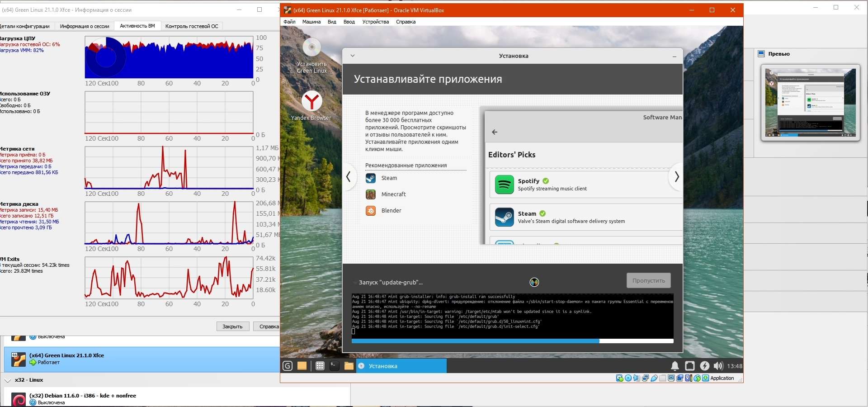868x407 pixels.
Task: Click the notification bell in guest panel
Action: (x=675, y=366)
